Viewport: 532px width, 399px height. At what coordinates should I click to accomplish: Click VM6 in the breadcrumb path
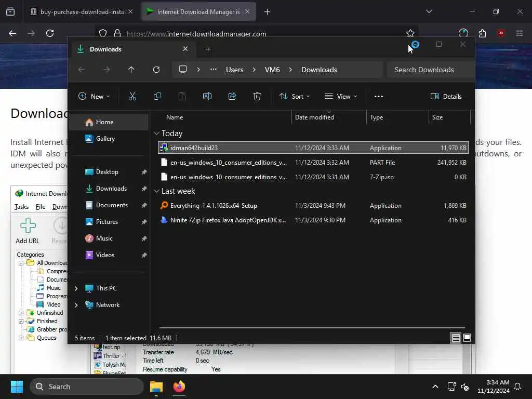click(x=272, y=70)
